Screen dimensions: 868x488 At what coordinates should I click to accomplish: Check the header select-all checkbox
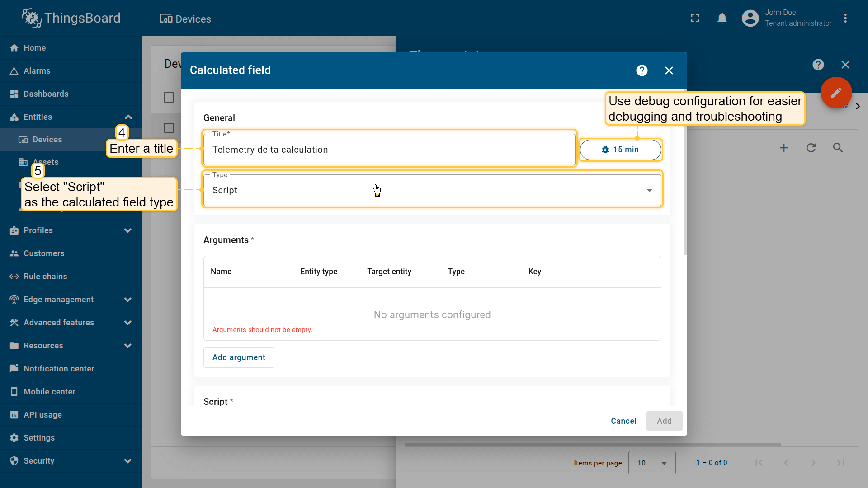click(x=169, y=98)
